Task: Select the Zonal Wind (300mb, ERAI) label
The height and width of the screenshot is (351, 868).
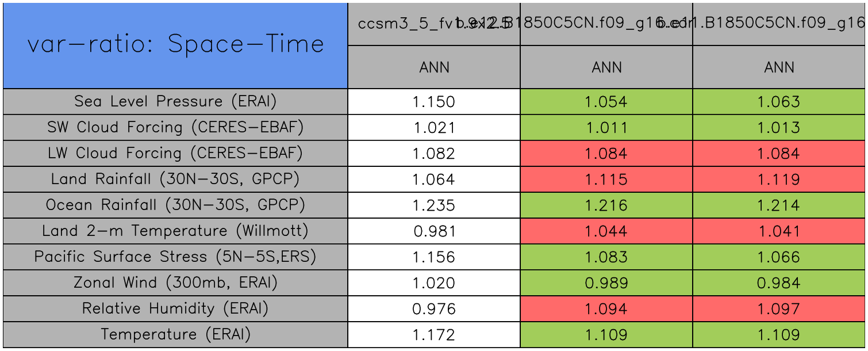Action: [175, 283]
